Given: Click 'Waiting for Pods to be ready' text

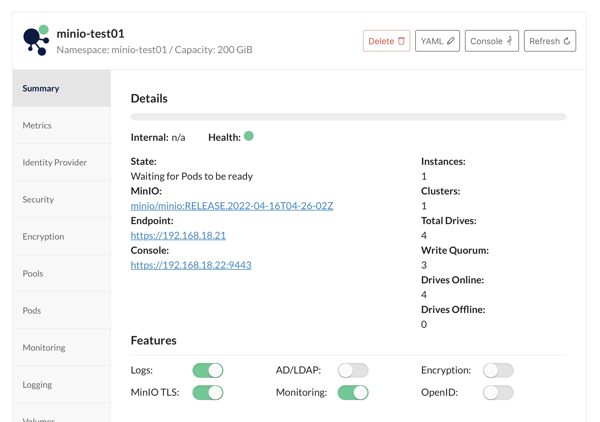Looking at the screenshot, I should pyautogui.click(x=192, y=176).
